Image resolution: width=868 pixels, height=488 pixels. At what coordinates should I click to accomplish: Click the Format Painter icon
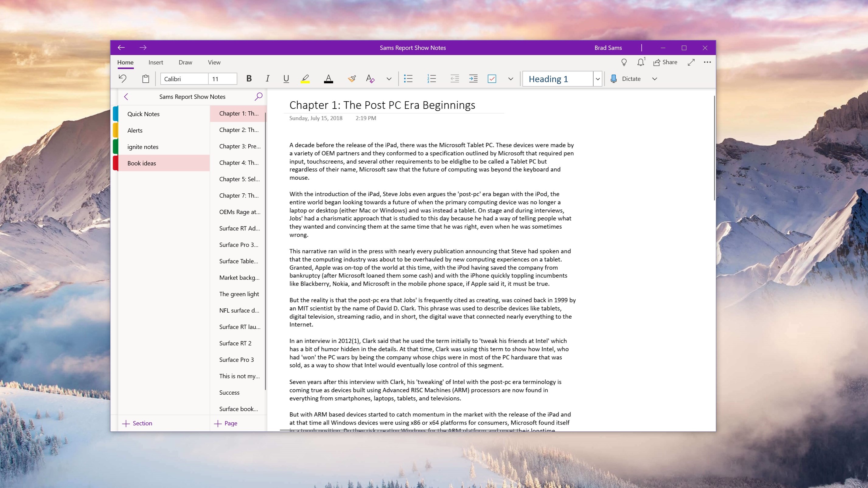(x=352, y=79)
